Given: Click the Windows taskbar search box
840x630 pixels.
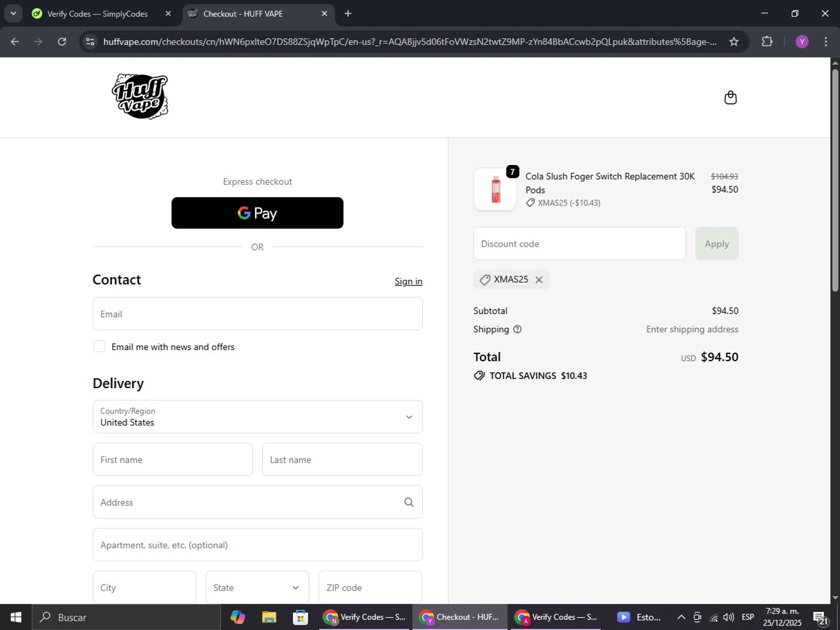Looking at the screenshot, I should 126,617.
